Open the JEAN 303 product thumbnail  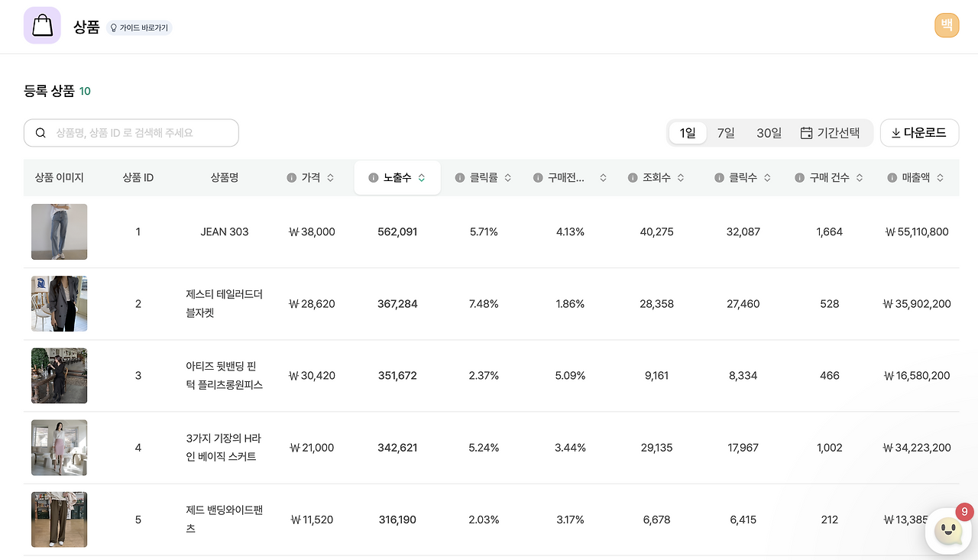coord(59,231)
